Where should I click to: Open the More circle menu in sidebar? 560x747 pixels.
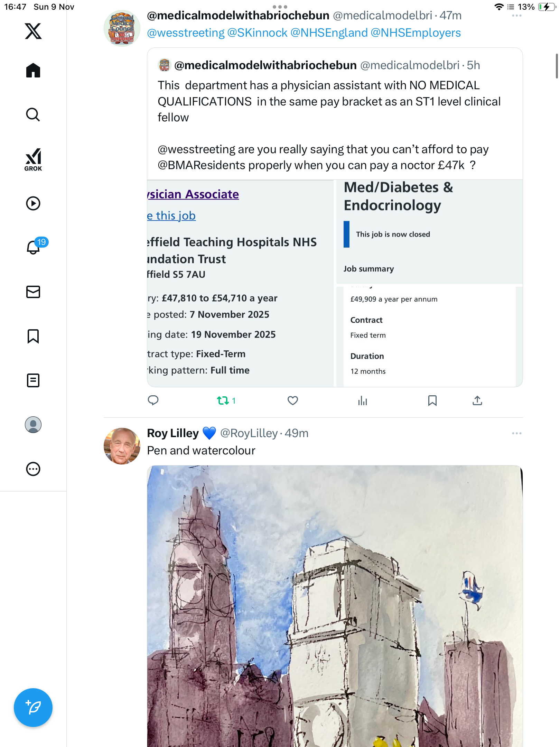point(33,469)
